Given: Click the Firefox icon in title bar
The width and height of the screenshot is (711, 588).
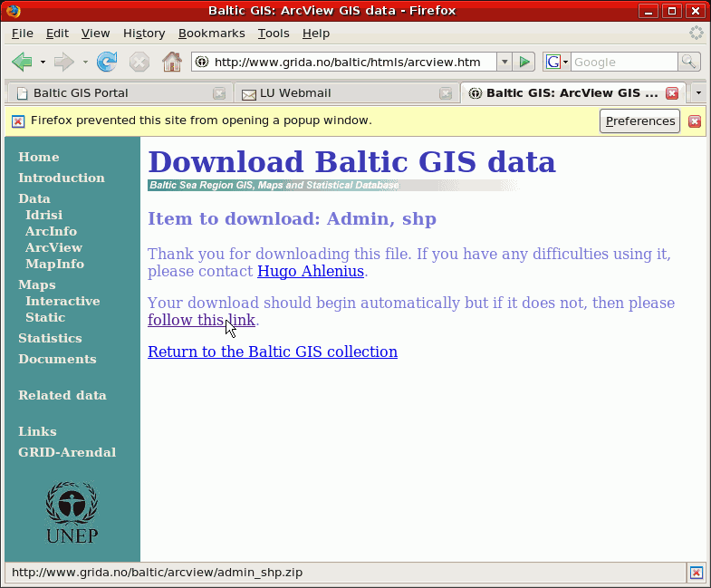Looking at the screenshot, I should click(x=14, y=11).
